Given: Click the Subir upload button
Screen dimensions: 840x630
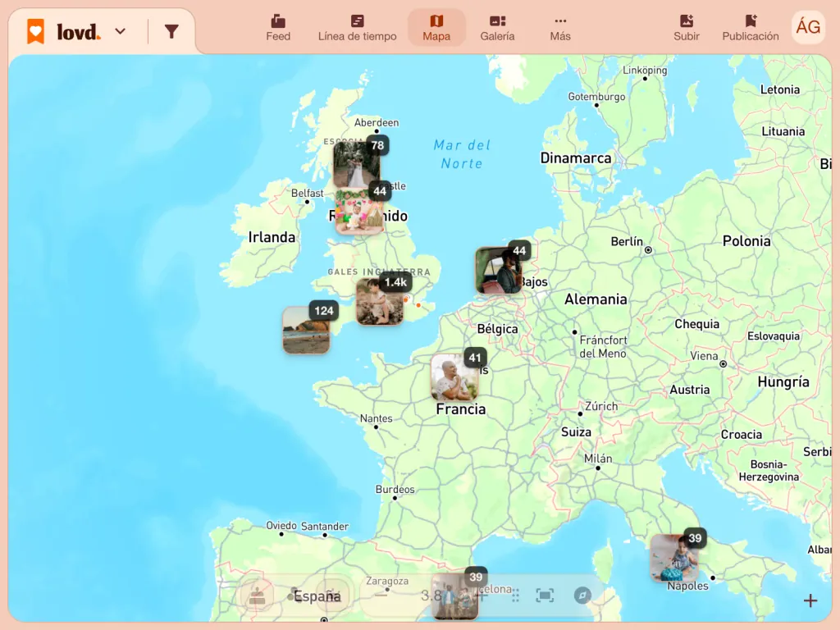Looking at the screenshot, I should (687, 28).
